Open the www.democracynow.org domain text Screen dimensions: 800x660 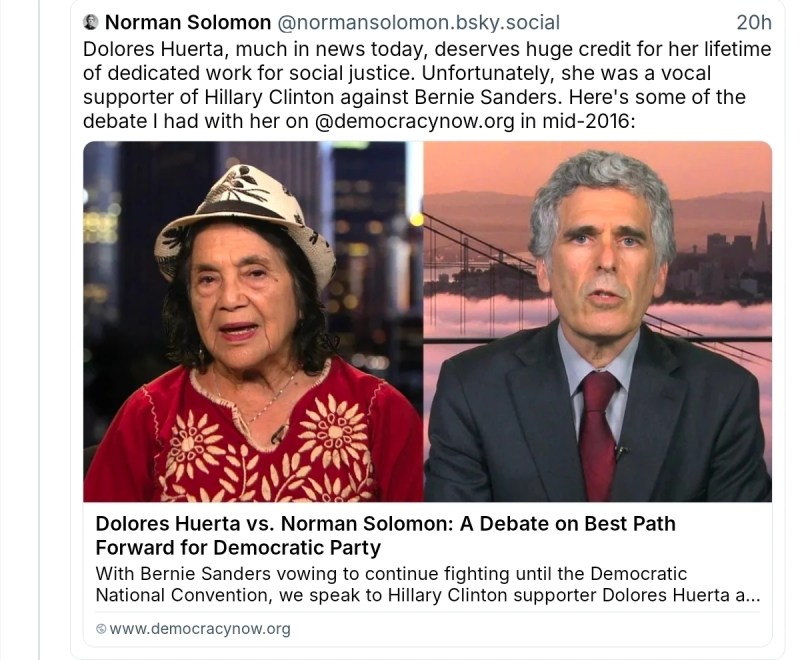[x=200, y=629]
